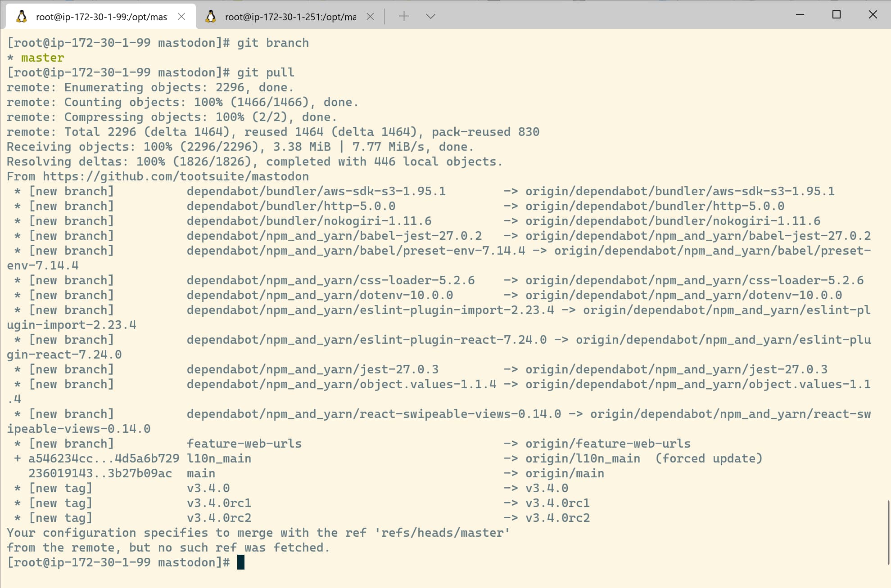Open a new terminal tab with plus

(x=404, y=16)
